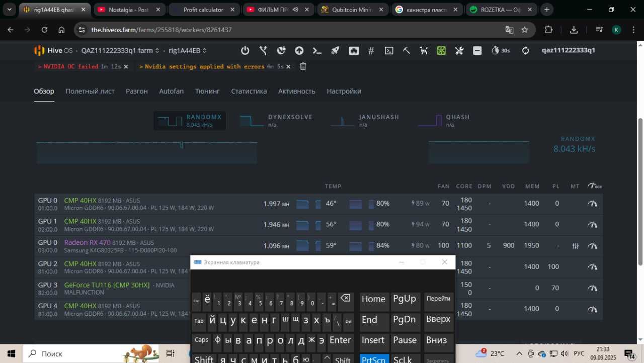Open the crossed wrench tools icon
The width and height of the screenshot is (644, 363).
click(x=459, y=50)
